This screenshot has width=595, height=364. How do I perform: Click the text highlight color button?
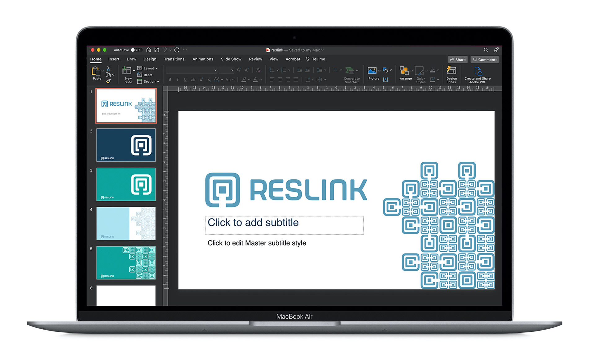click(x=244, y=80)
